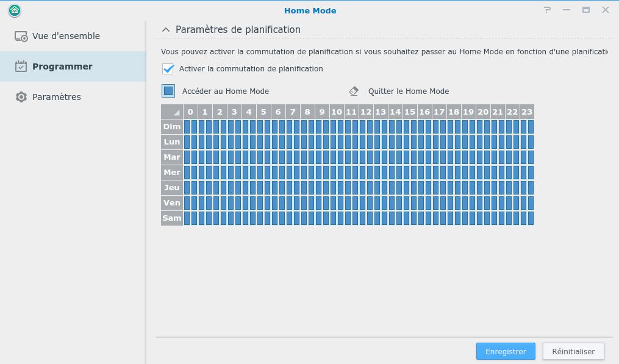Maximize the Home Mode window
This screenshot has width=619, height=364.
tap(586, 10)
